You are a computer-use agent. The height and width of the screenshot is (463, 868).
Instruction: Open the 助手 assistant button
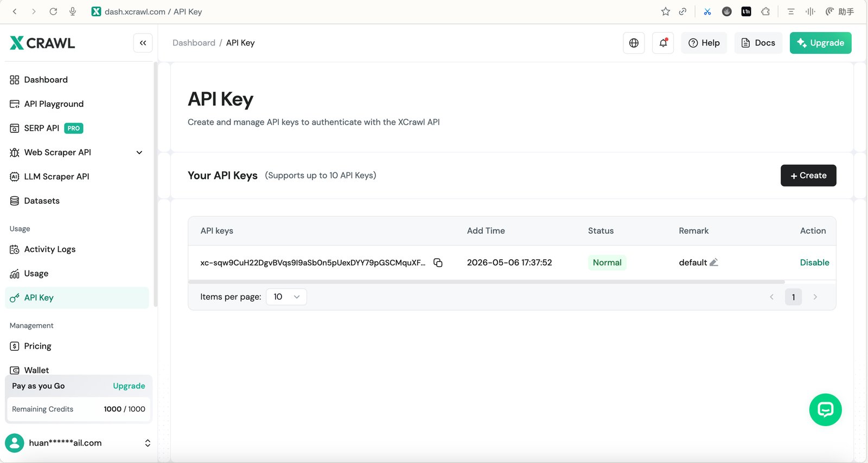click(x=840, y=11)
